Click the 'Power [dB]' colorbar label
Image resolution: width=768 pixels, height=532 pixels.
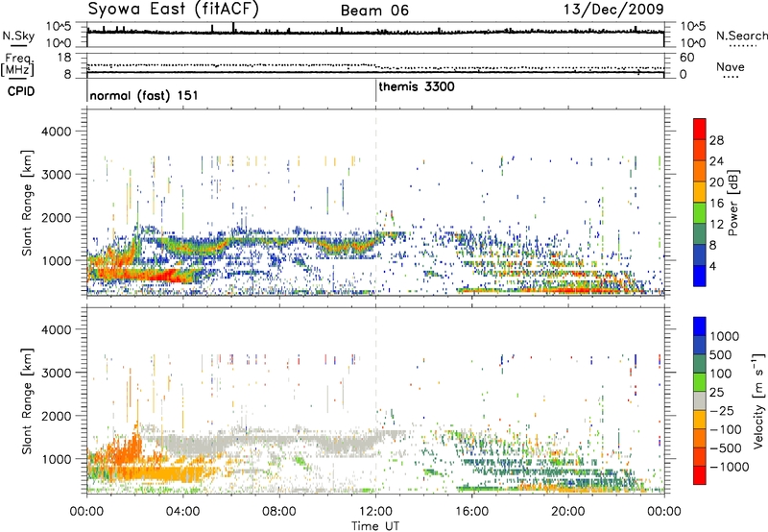732,203
